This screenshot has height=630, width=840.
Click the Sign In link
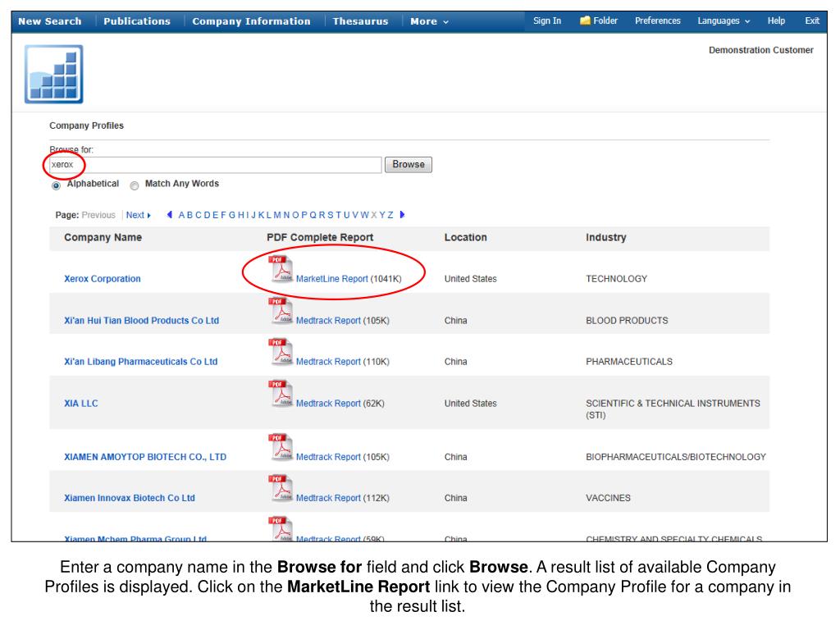tap(547, 21)
